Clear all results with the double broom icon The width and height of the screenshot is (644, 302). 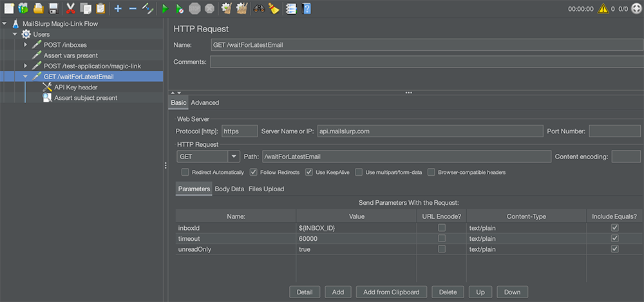click(241, 8)
